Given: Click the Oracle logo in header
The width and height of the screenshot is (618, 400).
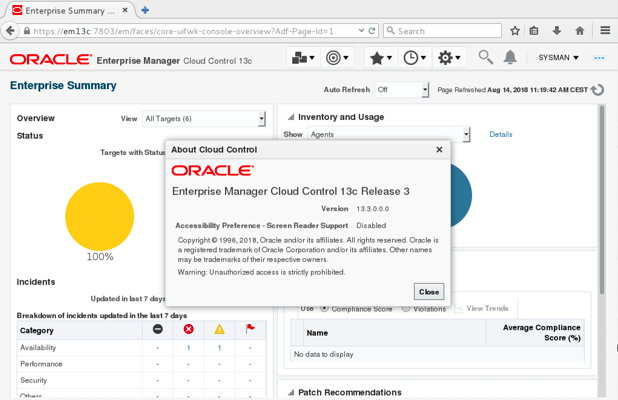Looking at the screenshot, I should coord(51,59).
